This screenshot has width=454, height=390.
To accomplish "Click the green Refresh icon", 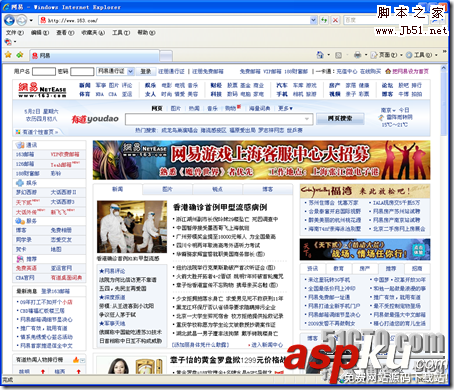I will (x=324, y=20).
